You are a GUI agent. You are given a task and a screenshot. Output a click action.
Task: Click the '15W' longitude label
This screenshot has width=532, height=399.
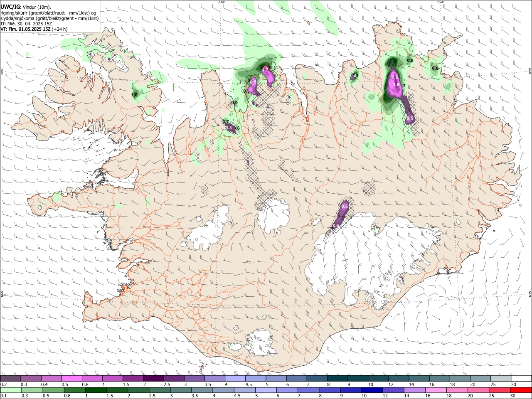point(440,2)
